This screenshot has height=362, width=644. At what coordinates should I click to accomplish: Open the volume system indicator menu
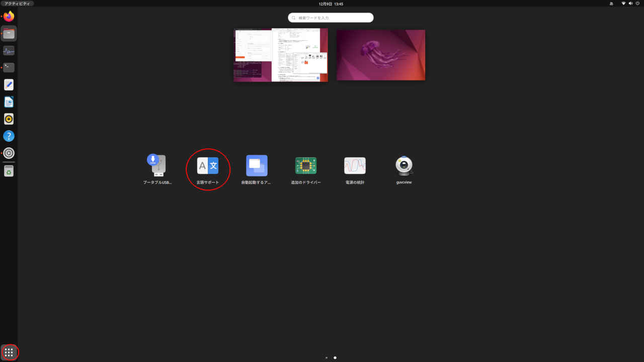[630, 4]
